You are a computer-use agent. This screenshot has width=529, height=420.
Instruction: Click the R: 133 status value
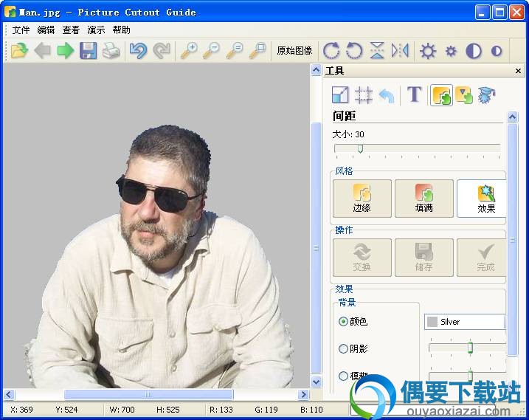pyautogui.click(x=221, y=410)
